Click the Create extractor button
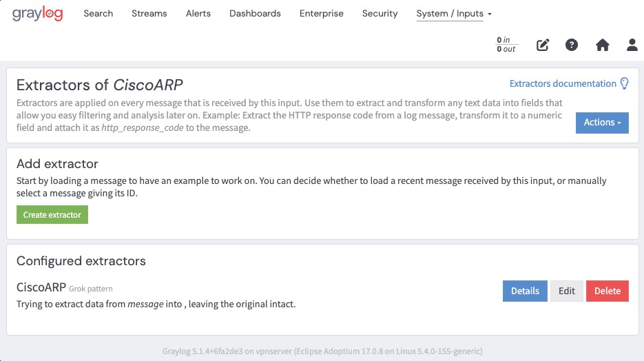The image size is (644, 361). pyautogui.click(x=52, y=215)
